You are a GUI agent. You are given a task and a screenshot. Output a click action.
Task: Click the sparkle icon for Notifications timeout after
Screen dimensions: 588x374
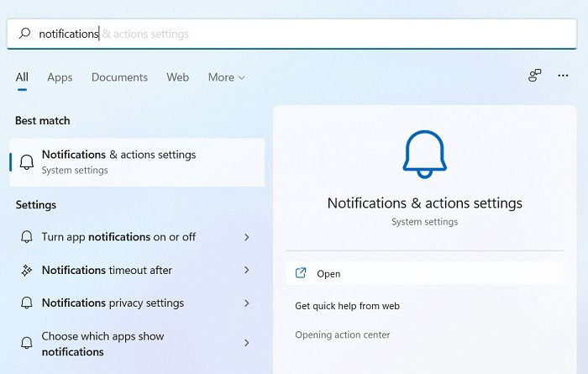coord(27,270)
